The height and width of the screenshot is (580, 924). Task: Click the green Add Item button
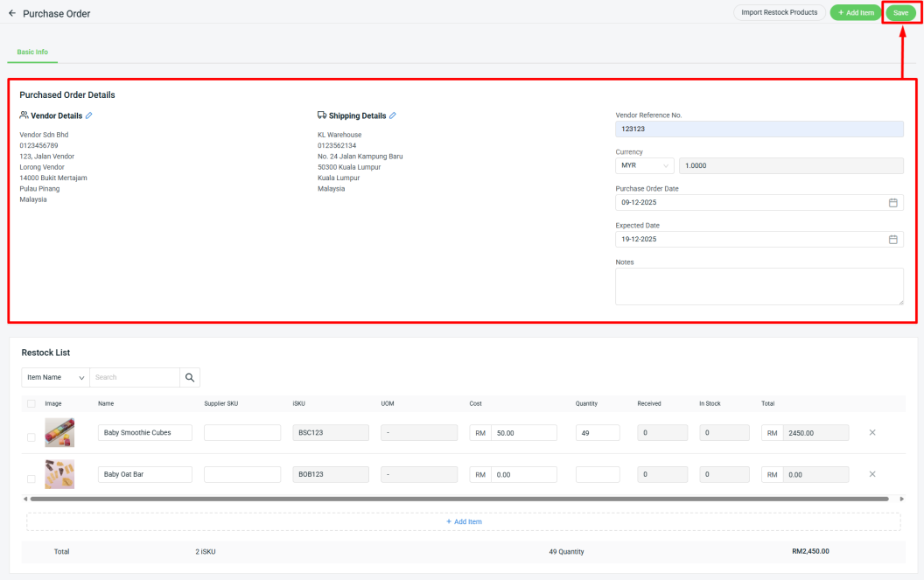coord(855,12)
